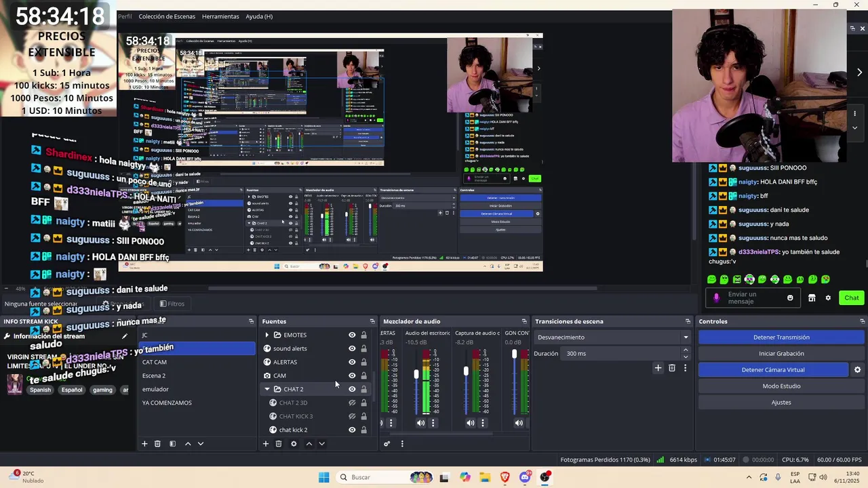868x488 pixels.
Task: Mute Audio del escritorio speaker icon
Action: pyautogui.click(x=420, y=423)
